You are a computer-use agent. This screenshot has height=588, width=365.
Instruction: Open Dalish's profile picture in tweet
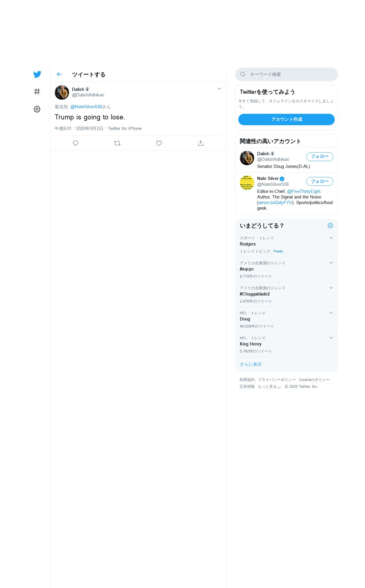(x=62, y=93)
